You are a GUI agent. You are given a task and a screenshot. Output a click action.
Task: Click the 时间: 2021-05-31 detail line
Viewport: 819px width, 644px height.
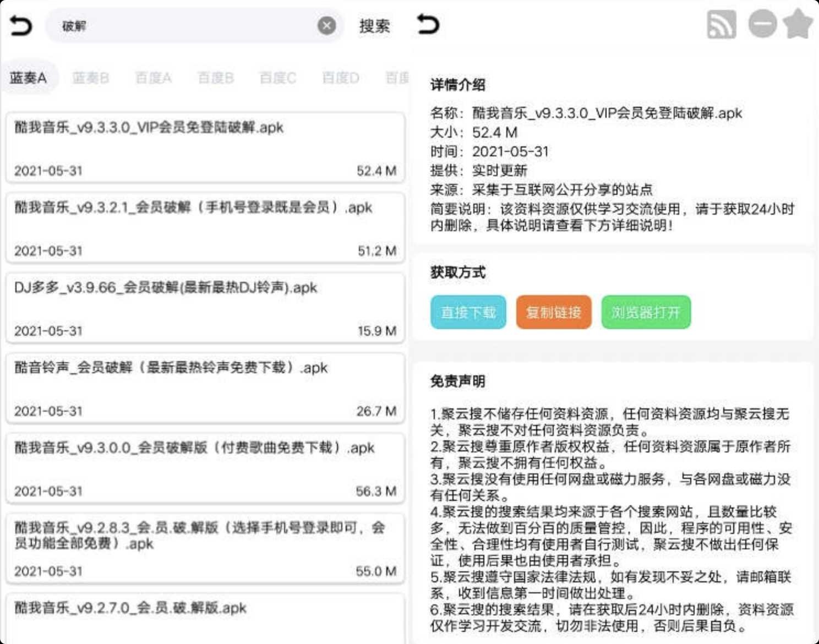click(x=490, y=151)
